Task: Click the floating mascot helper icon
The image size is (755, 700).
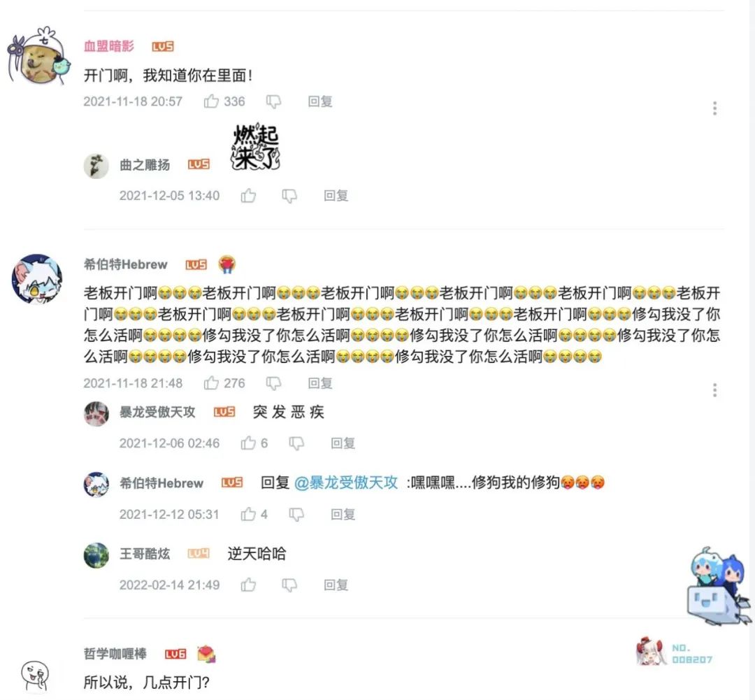Action: pyautogui.click(x=718, y=585)
